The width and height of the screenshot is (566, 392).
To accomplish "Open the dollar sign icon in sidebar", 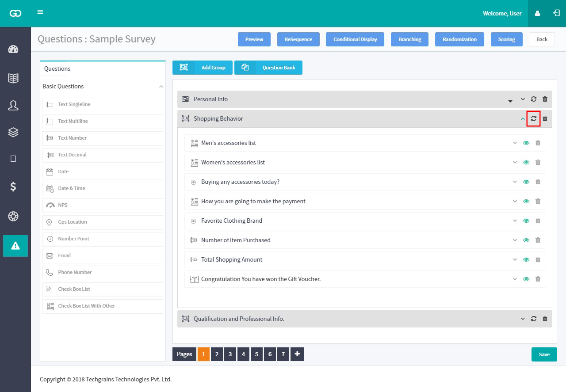I will (x=13, y=186).
